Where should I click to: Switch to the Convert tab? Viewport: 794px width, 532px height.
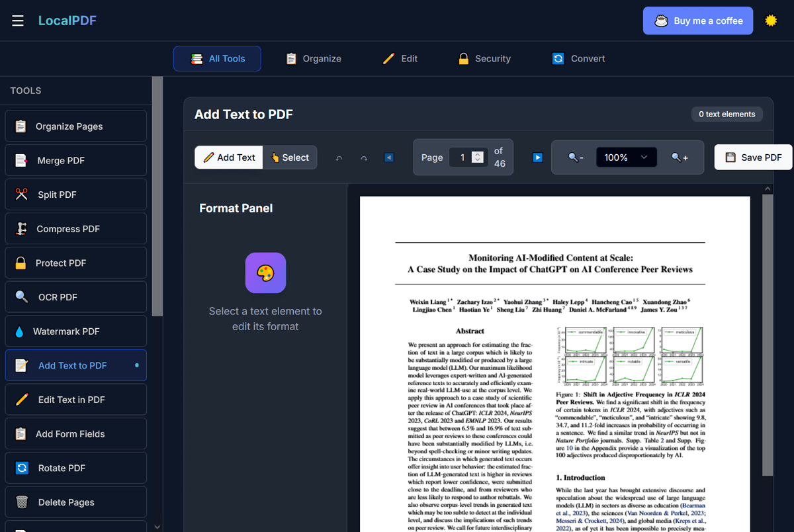tap(579, 58)
